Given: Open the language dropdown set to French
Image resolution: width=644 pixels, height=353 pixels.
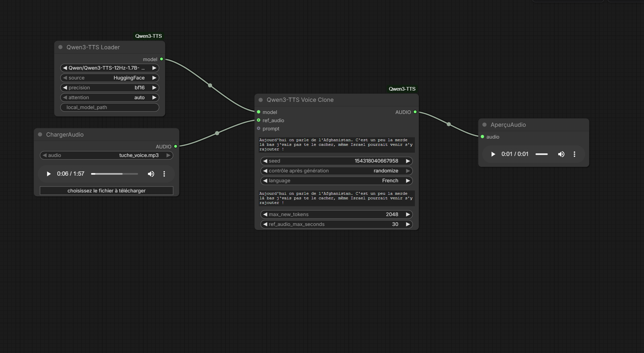Looking at the screenshot, I should pos(336,181).
